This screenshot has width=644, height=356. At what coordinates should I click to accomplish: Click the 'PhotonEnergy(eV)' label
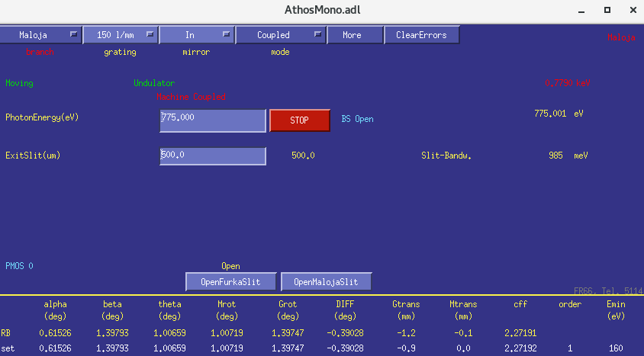(x=42, y=117)
